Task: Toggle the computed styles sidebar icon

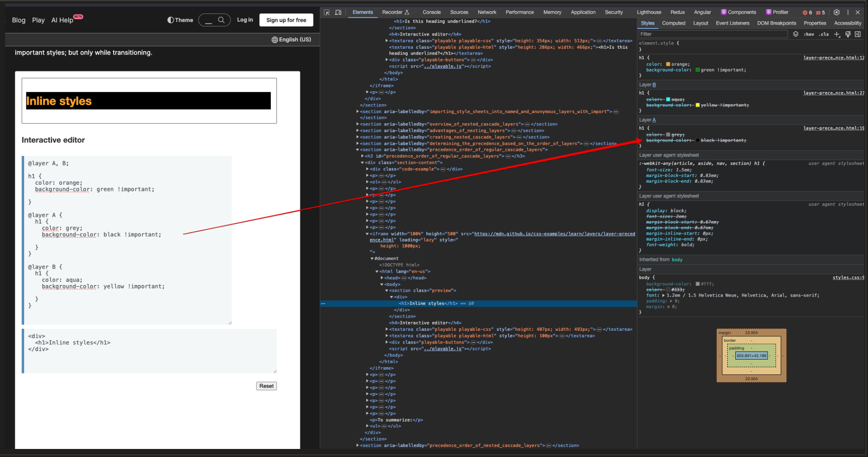Action: 858,34
